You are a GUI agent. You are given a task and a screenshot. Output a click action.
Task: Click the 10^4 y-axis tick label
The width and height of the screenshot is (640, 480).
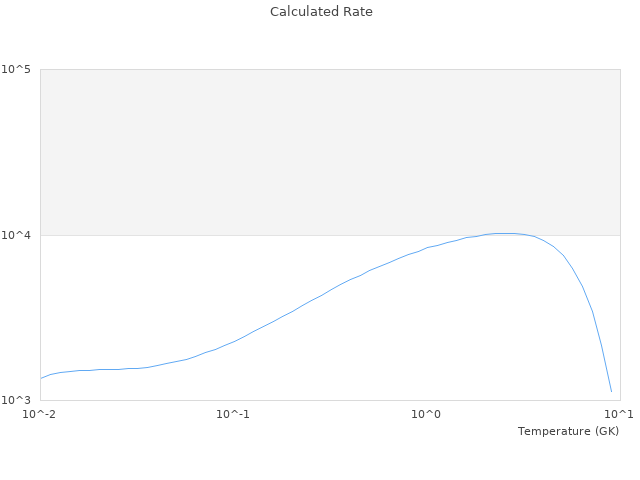coord(16,235)
